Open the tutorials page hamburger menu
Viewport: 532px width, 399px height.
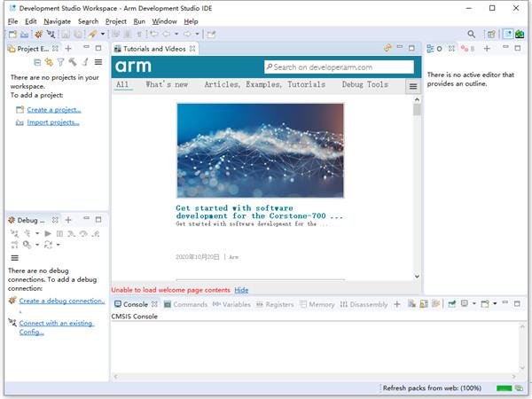tap(412, 86)
